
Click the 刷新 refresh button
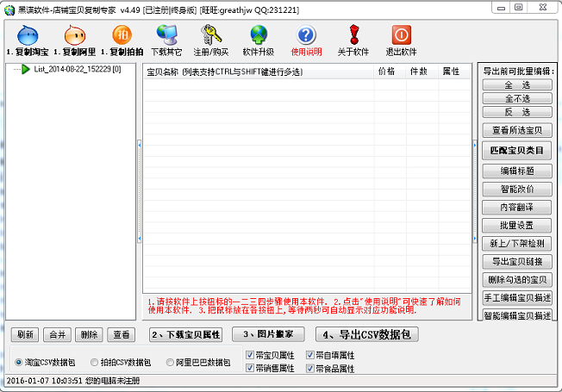25,334
